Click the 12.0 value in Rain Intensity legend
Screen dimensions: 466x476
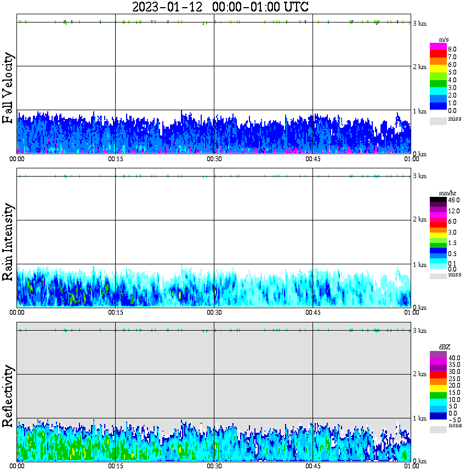click(x=454, y=211)
